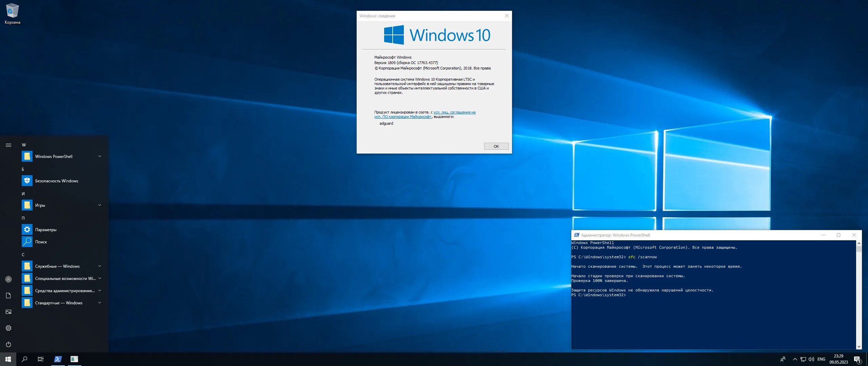Open Безопасность Windows from Start menu

[x=62, y=181]
